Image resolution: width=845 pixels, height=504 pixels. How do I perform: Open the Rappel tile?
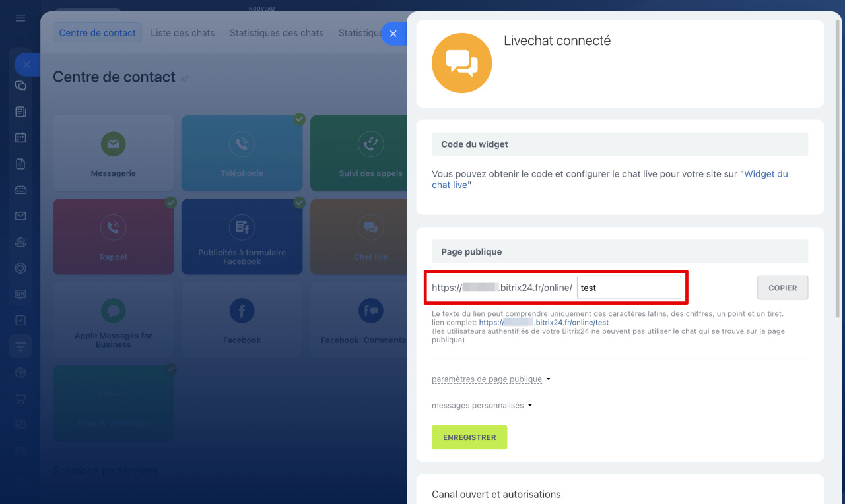114,237
